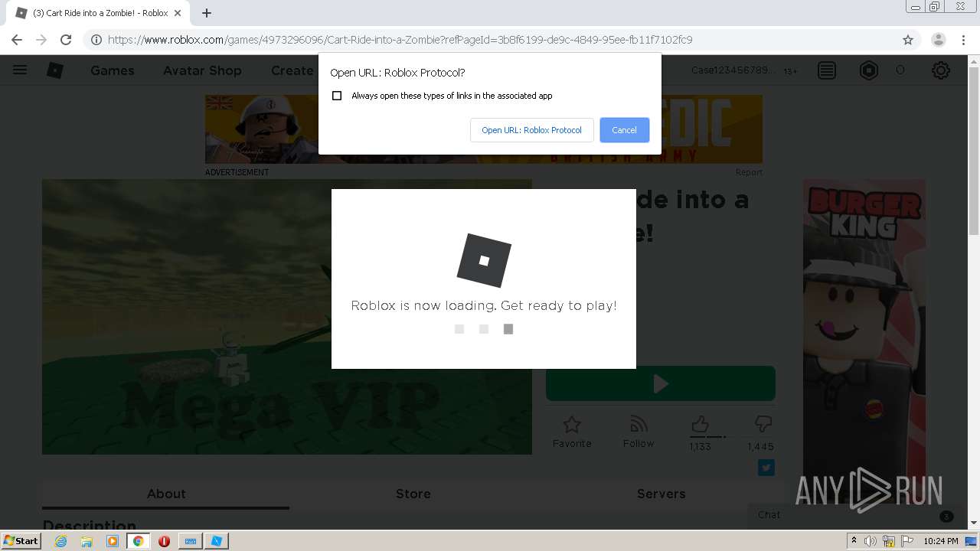Share the game on Twitter
This screenshot has width=980, height=551.
point(766,468)
